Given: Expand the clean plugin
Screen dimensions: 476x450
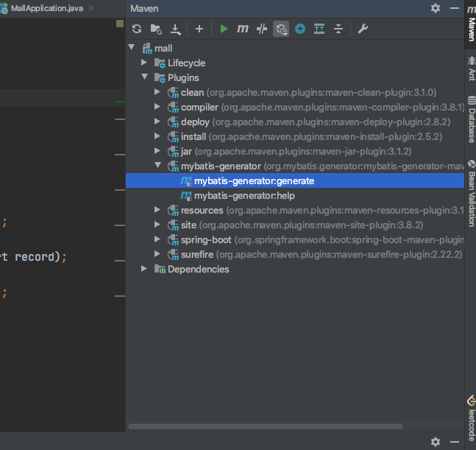Looking at the screenshot, I should click(157, 92).
